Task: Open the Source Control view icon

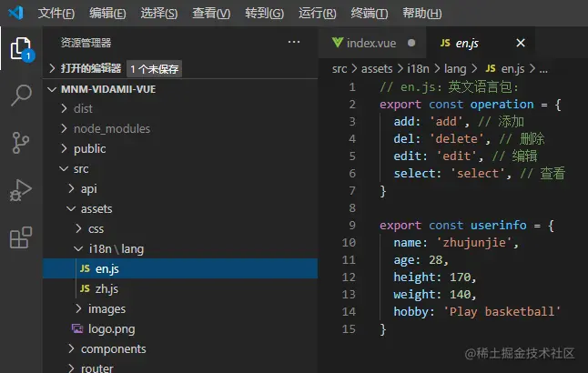Action: (x=20, y=143)
